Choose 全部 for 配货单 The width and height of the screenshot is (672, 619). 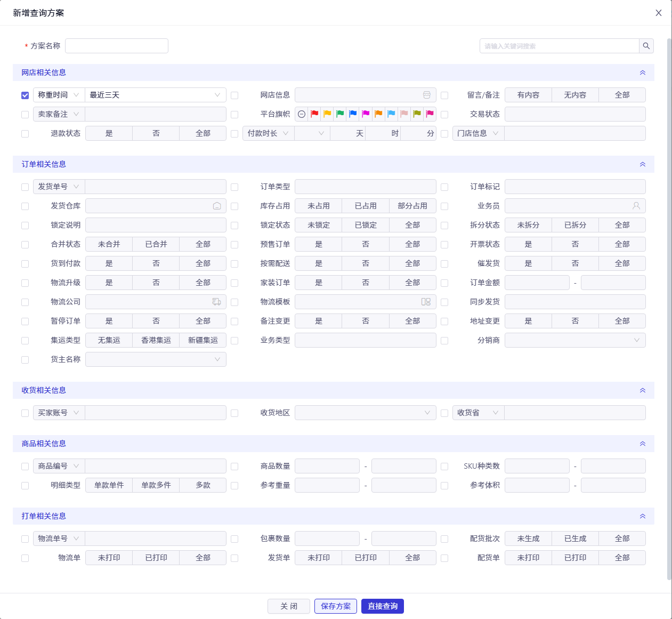(622, 558)
